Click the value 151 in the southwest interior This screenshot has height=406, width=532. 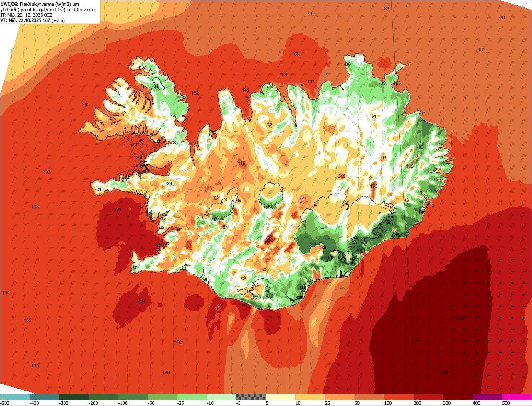pos(224,227)
